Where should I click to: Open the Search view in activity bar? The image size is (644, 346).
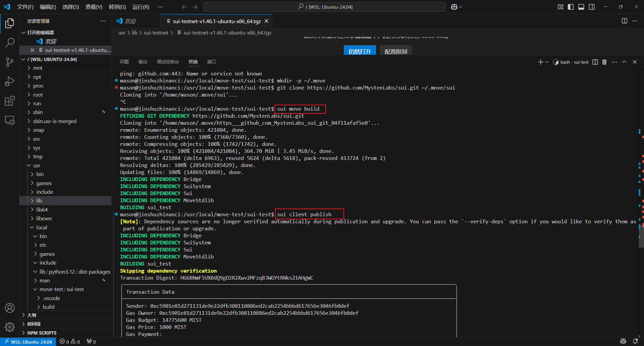[x=10, y=43]
